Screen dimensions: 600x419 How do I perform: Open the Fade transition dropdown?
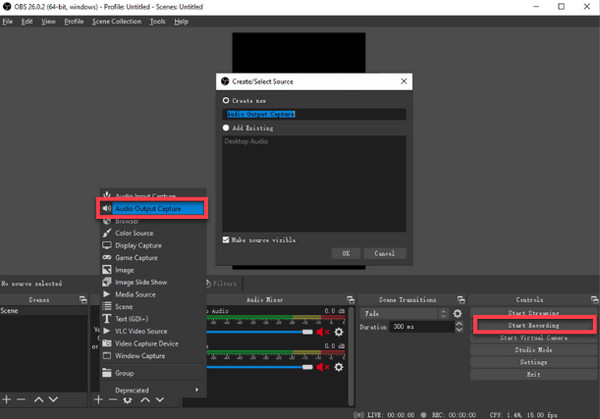(404, 313)
